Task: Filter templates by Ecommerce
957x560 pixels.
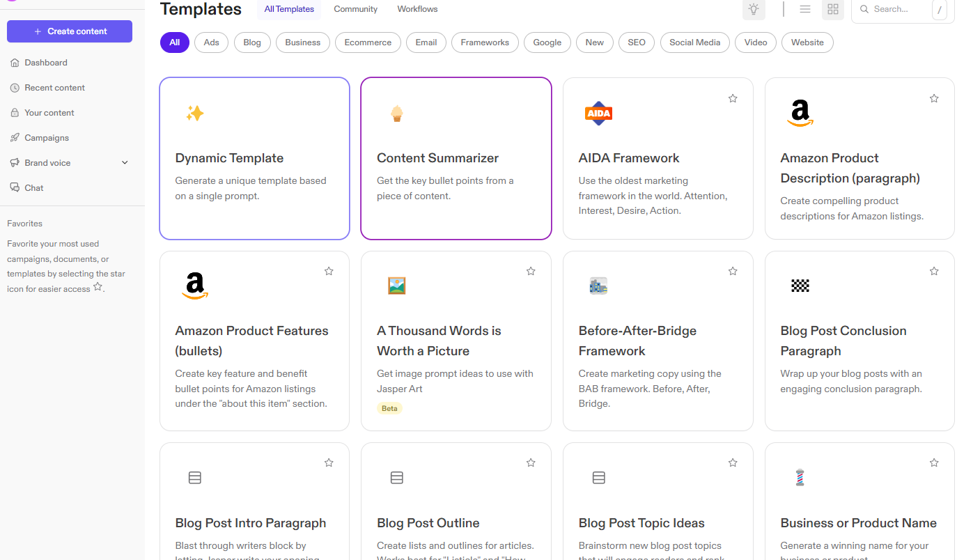Action: pyautogui.click(x=368, y=42)
